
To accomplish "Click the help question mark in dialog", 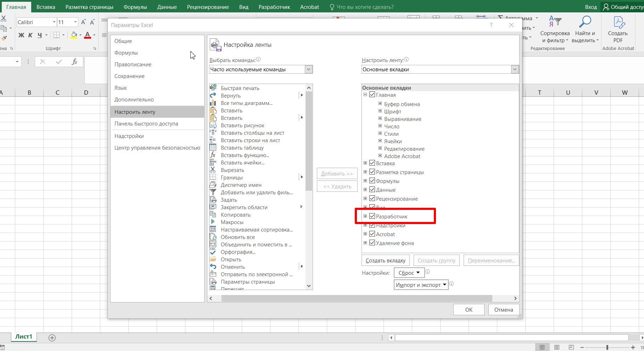I will click(491, 25).
